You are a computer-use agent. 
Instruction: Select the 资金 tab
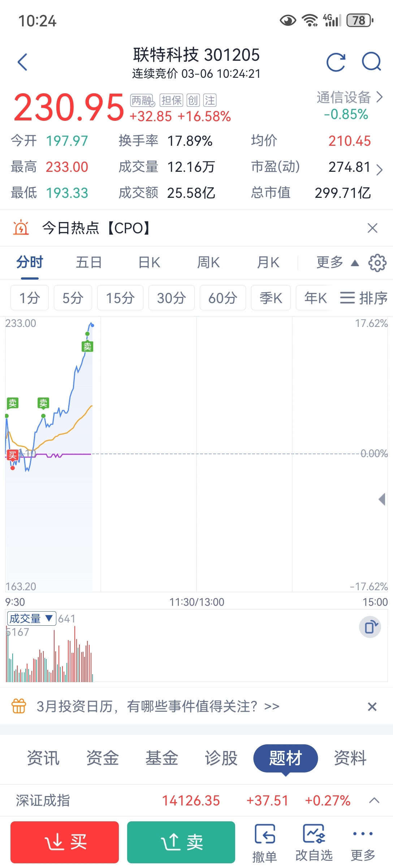(103, 758)
